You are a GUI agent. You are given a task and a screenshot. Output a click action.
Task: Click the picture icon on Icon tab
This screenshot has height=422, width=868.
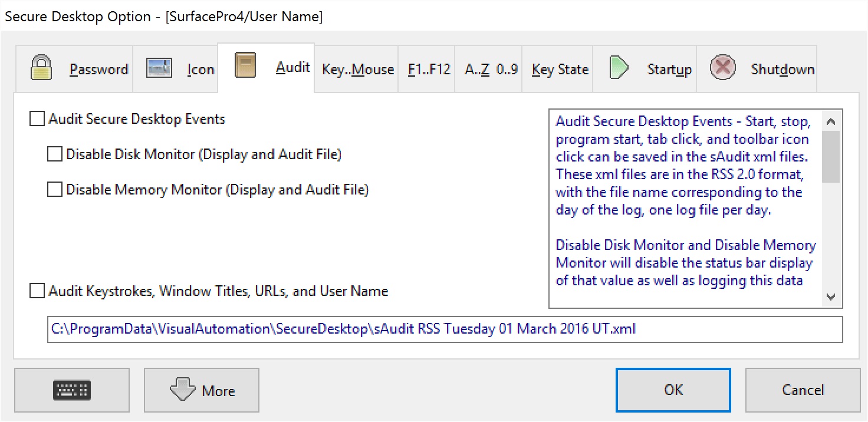pyautogui.click(x=159, y=68)
